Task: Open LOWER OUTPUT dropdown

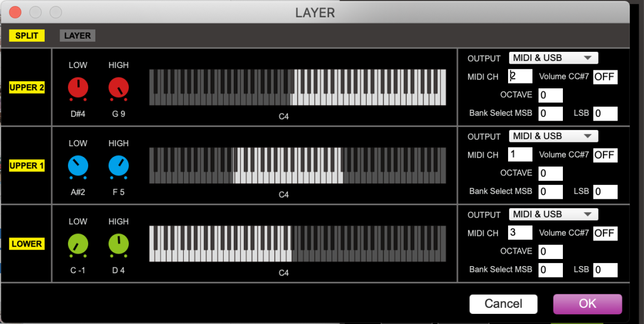Action: (553, 214)
